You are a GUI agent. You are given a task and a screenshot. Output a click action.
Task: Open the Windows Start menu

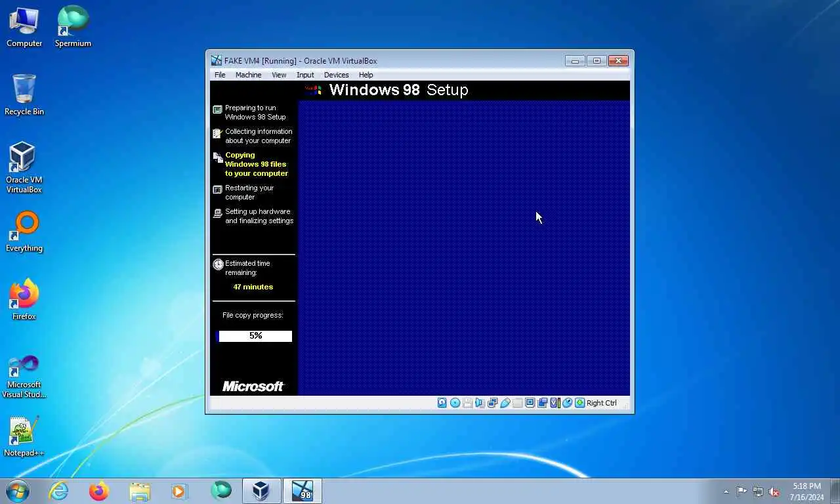pyautogui.click(x=18, y=491)
